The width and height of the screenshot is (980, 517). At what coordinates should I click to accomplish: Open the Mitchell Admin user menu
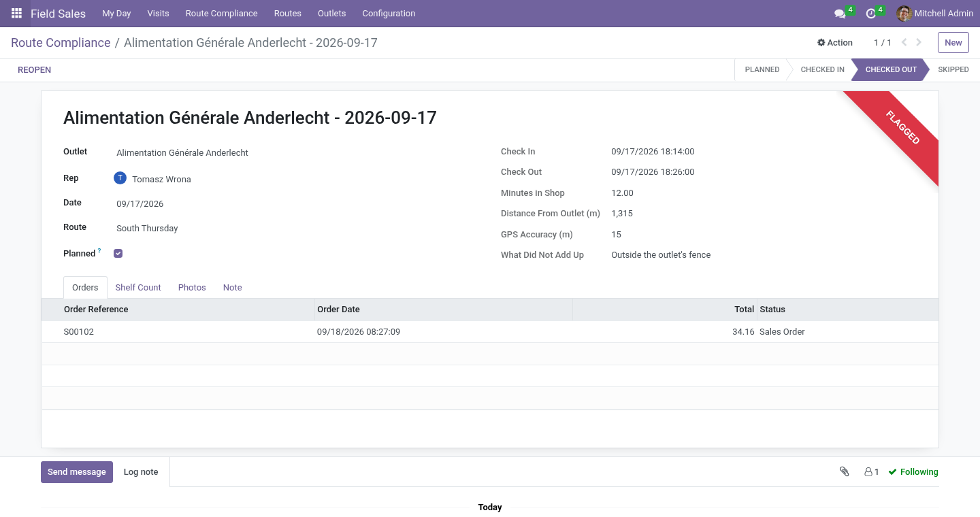point(935,14)
